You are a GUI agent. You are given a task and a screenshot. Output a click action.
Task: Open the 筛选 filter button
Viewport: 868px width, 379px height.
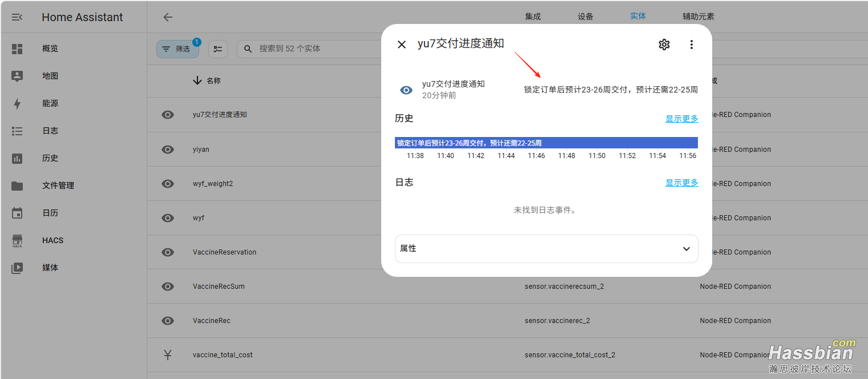point(177,49)
